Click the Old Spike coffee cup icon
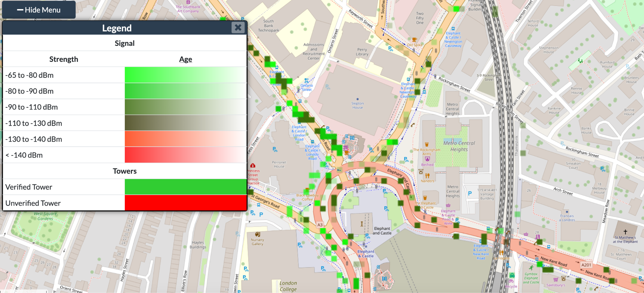The width and height of the screenshot is (644, 293). coord(414,40)
